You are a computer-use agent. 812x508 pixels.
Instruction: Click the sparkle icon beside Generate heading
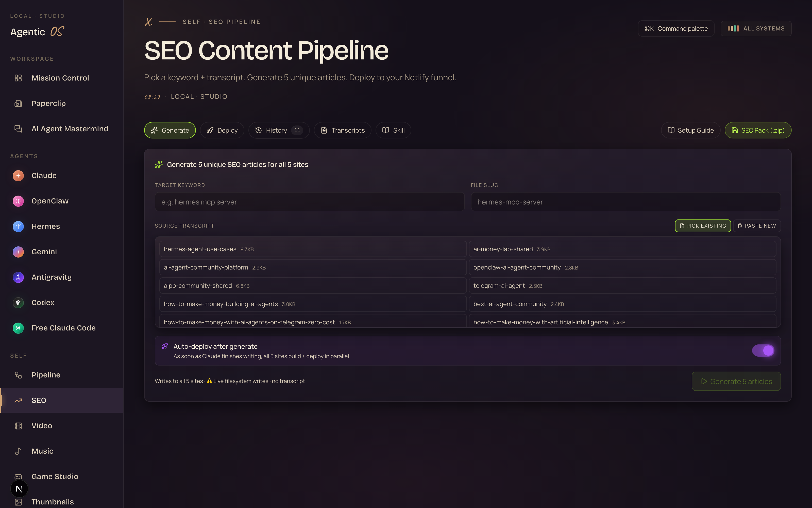pos(159,165)
